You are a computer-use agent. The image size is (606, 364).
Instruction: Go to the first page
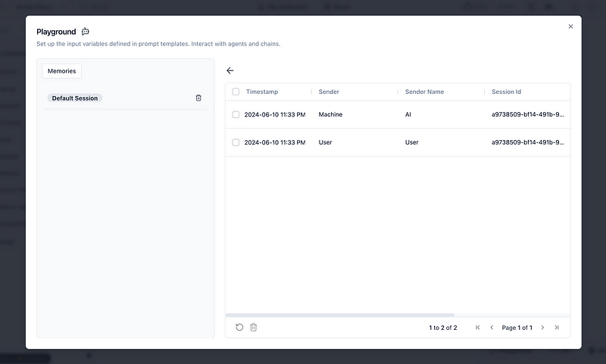pos(477,328)
